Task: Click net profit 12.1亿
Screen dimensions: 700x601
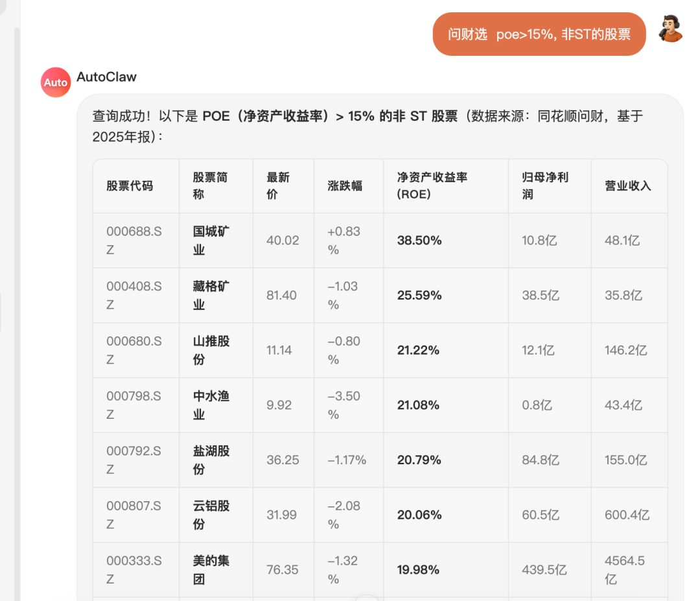Action: coord(539,351)
